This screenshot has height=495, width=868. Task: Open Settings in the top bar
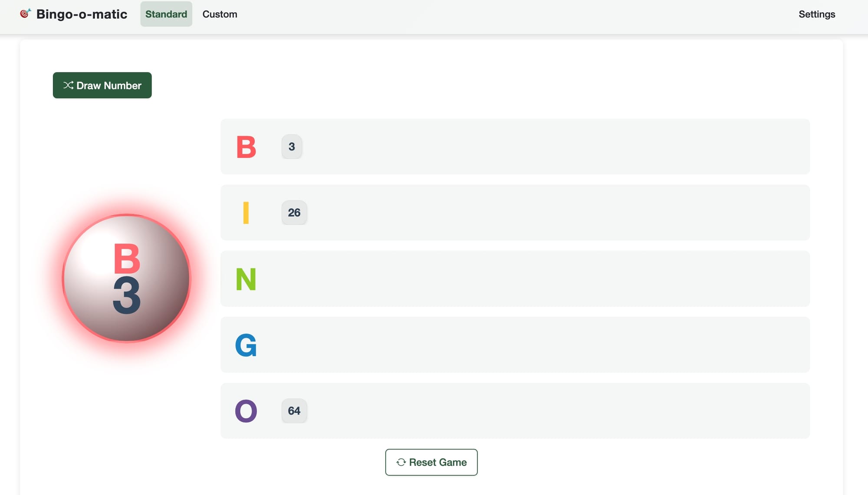pos(817,14)
